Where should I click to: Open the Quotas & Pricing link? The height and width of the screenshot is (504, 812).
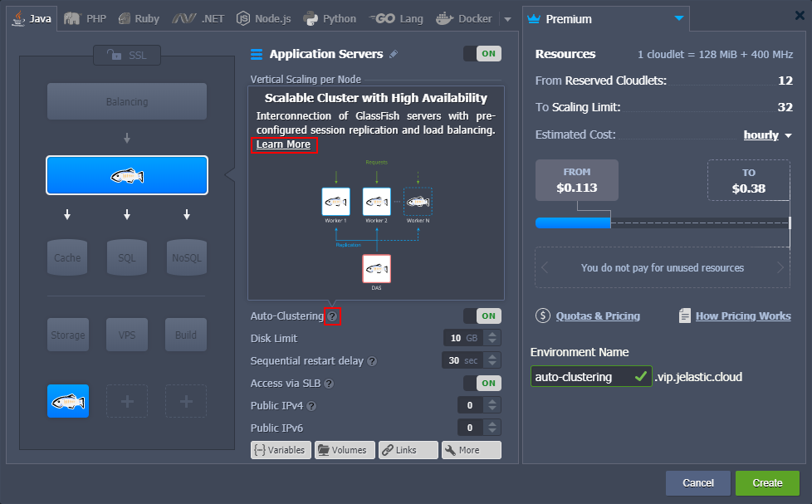click(598, 316)
